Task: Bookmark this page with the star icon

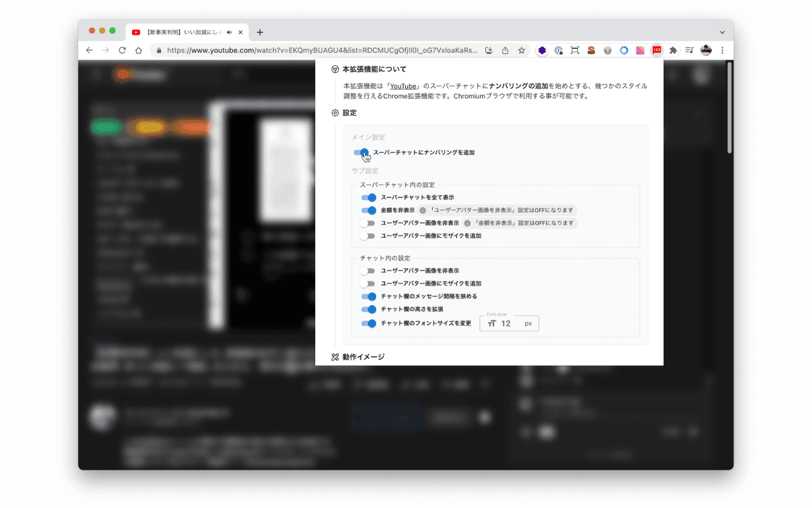Action: 521,50
